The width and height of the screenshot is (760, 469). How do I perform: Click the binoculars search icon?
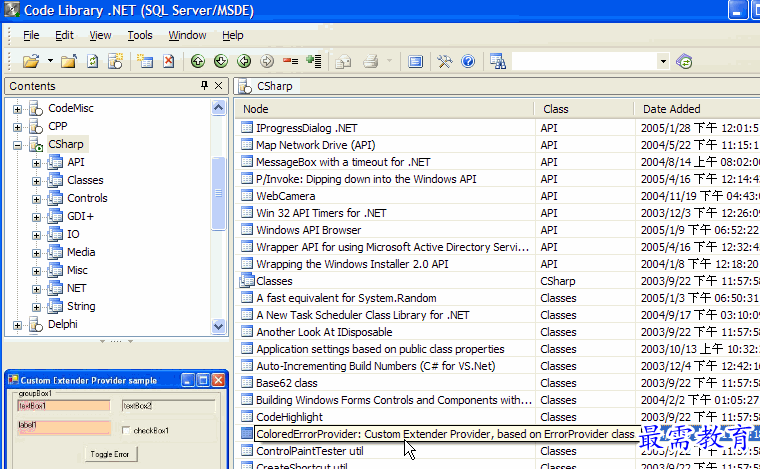point(498,62)
